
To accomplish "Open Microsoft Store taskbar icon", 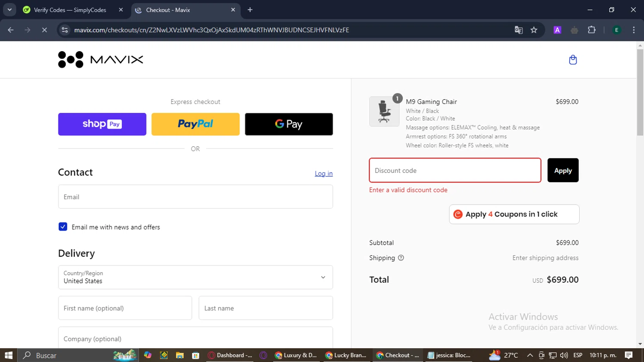I will coord(196,355).
